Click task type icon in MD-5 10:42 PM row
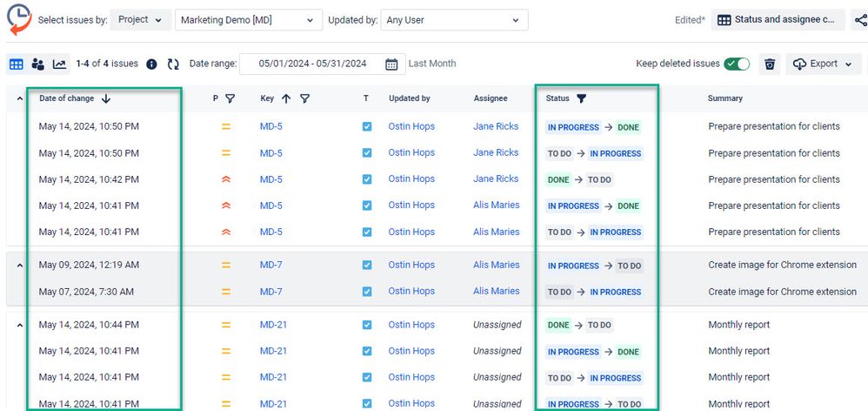Image resolution: width=868 pixels, height=411 pixels. pos(367,179)
